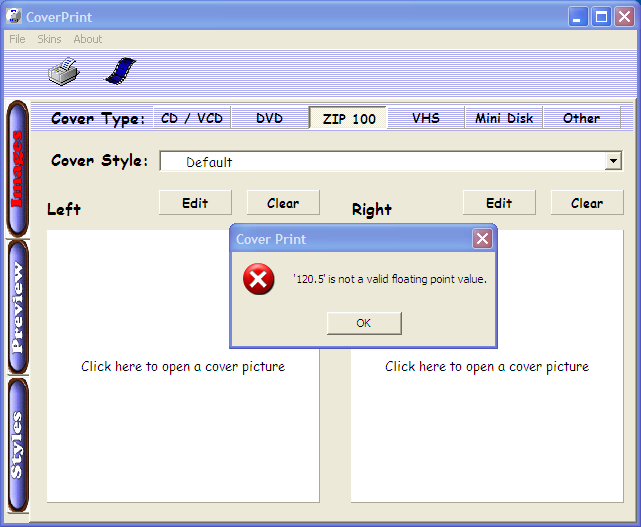Close the Cover Print error dialog
641x527 pixels.
[482, 239]
